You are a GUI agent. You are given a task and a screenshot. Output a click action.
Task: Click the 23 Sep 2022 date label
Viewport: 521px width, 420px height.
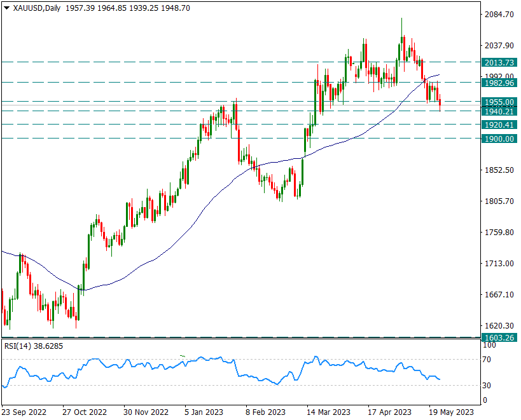pyautogui.click(x=24, y=412)
